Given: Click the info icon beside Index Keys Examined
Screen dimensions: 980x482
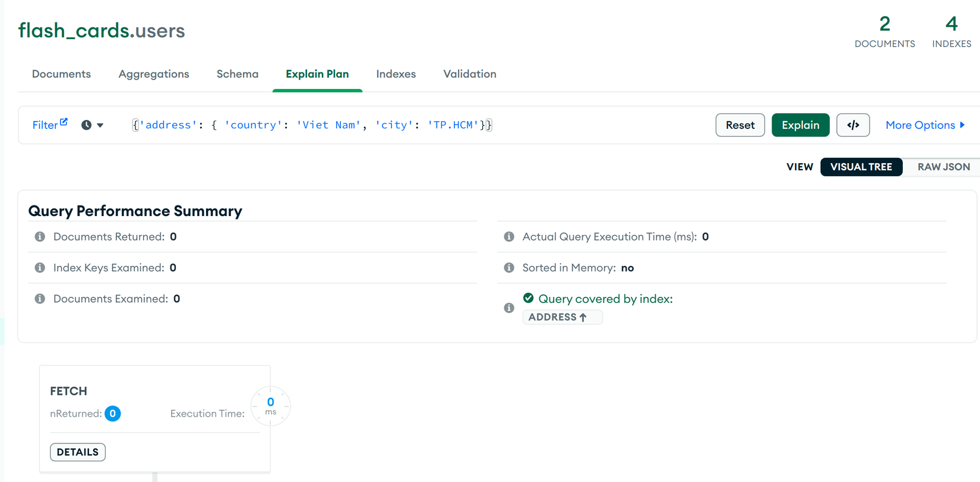Looking at the screenshot, I should tap(40, 268).
